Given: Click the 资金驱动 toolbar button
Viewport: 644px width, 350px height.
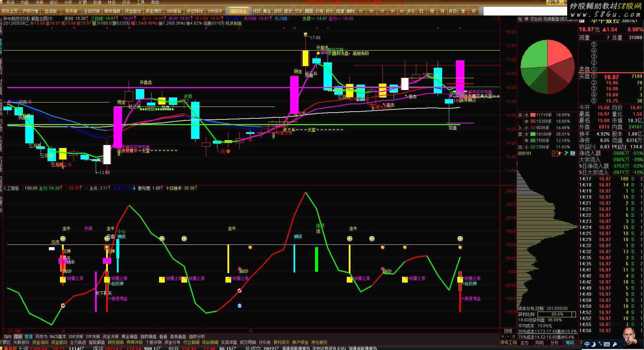Looking at the screenshot, I should click(133, 11).
